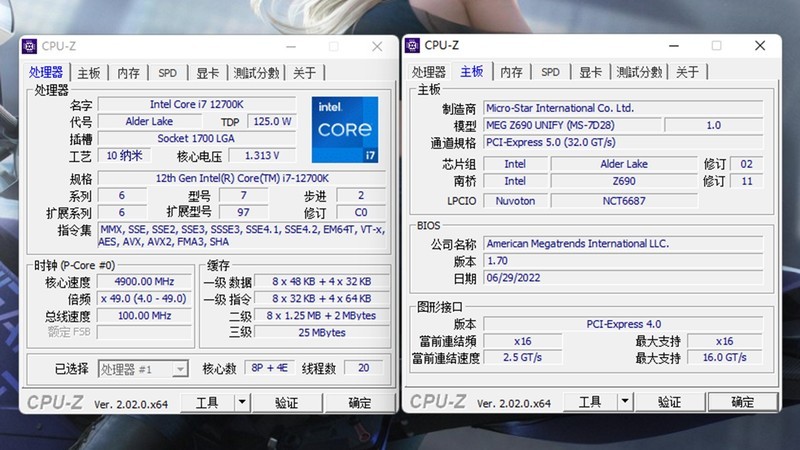Click graphics interface version PCI-Express 4.0
800x450 pixels.
pos(623,324)
